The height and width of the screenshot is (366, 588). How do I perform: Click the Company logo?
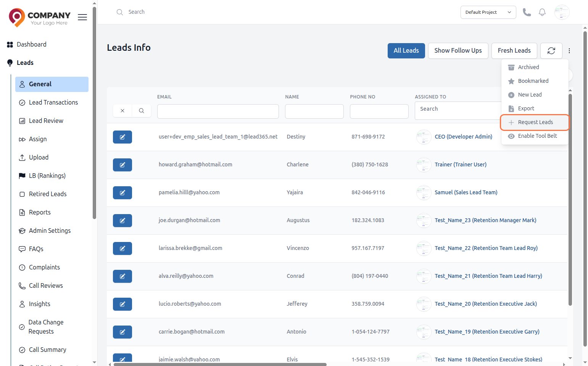coord(40,17)
